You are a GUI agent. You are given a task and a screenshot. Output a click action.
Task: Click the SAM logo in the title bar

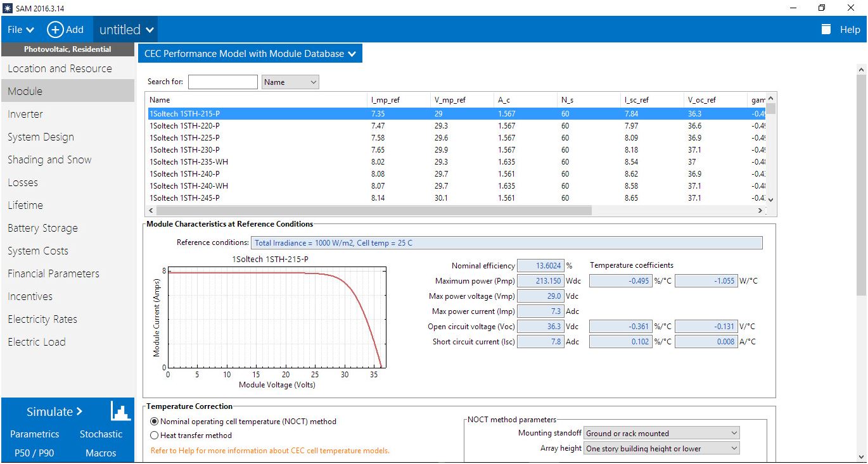7,8
